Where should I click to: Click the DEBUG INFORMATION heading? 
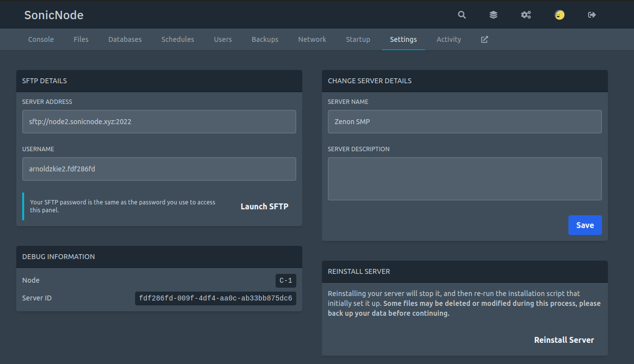click(x=59, y=257)
